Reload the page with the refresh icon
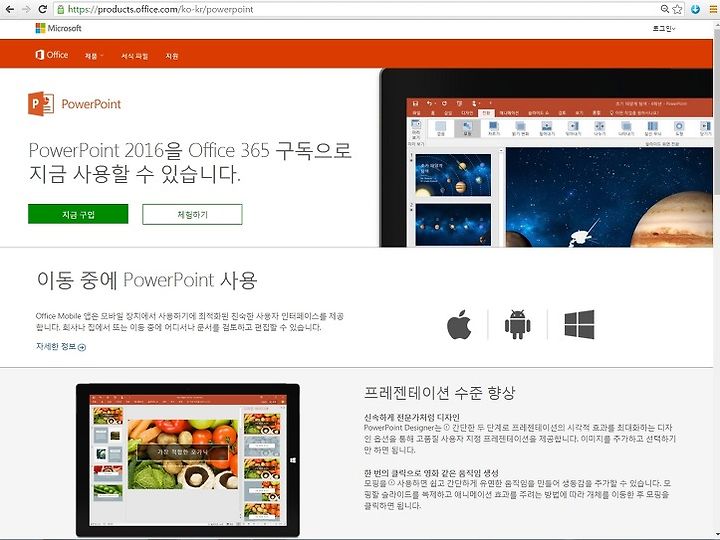The width and height of the screenshot is (720, 540). click(42, 9)
